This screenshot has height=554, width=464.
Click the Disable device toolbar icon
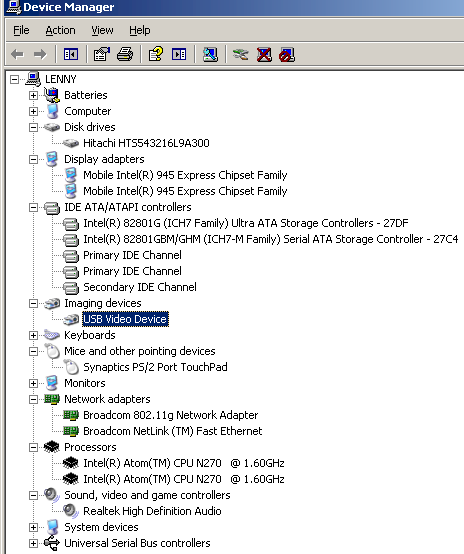coord(287,54)
